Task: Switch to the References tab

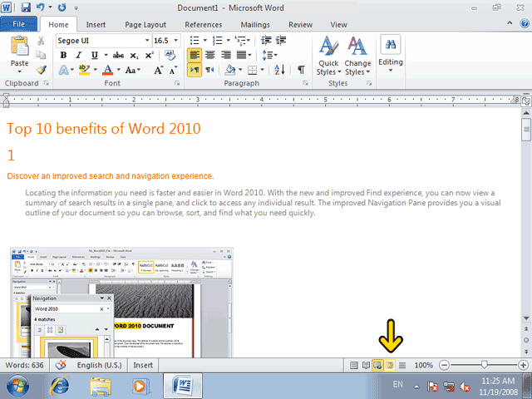Action: 203,24
